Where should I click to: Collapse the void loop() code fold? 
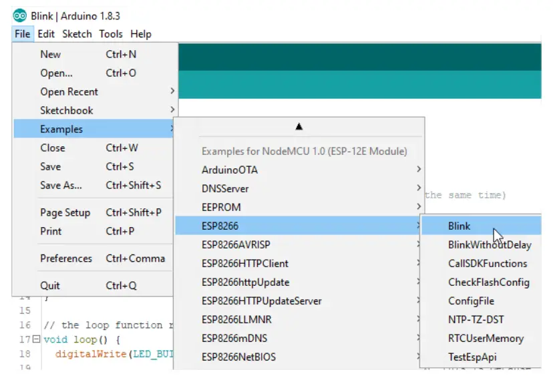pyautogui.click(x=36, y=339)
